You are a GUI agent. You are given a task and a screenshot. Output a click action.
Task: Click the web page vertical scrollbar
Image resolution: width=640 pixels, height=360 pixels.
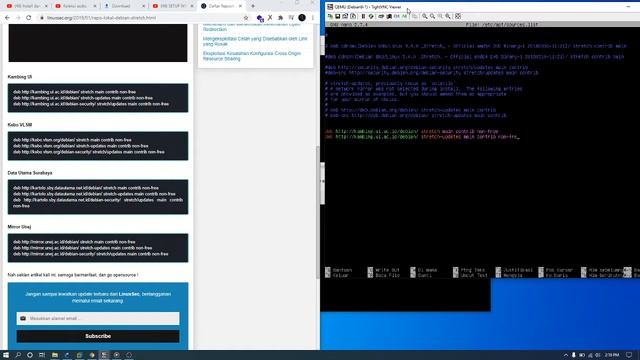(x=318, y=212)
